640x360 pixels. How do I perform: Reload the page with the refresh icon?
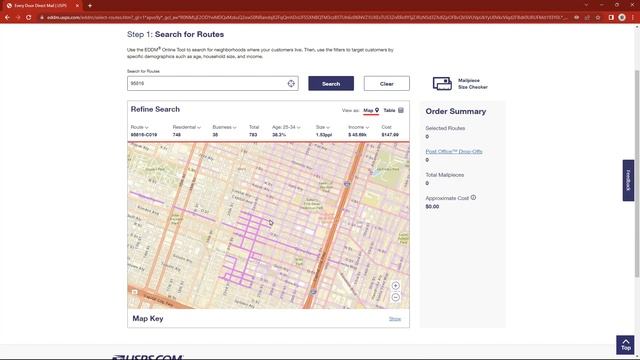[29, 18]
